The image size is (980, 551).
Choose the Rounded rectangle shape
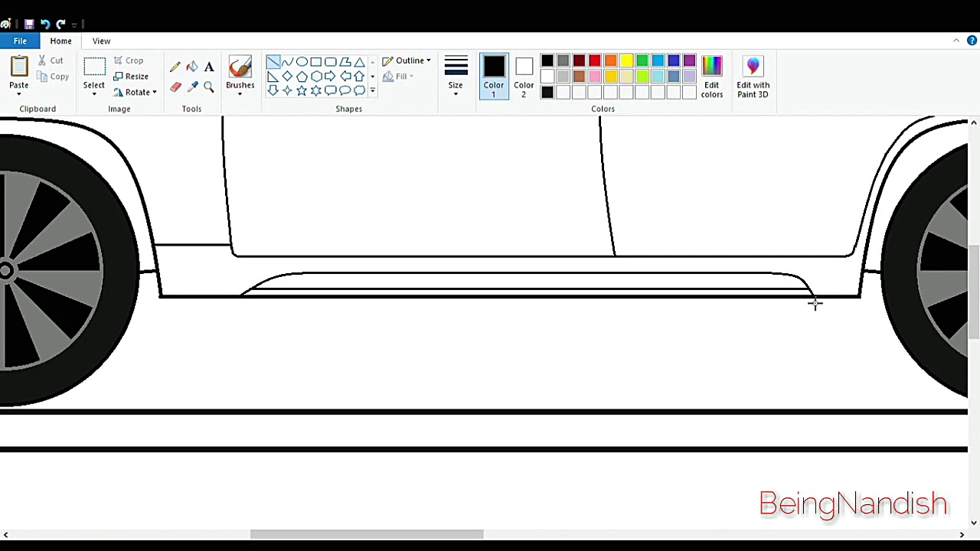331,62
